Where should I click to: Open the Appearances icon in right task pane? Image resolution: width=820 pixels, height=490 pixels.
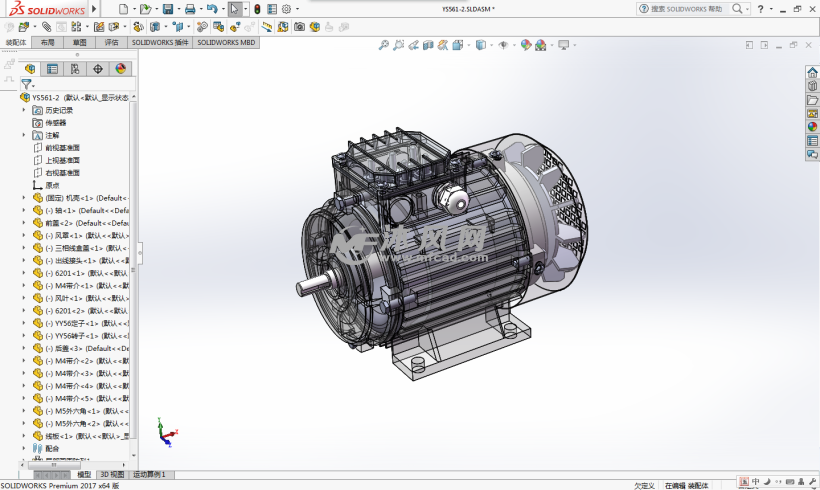812,126
